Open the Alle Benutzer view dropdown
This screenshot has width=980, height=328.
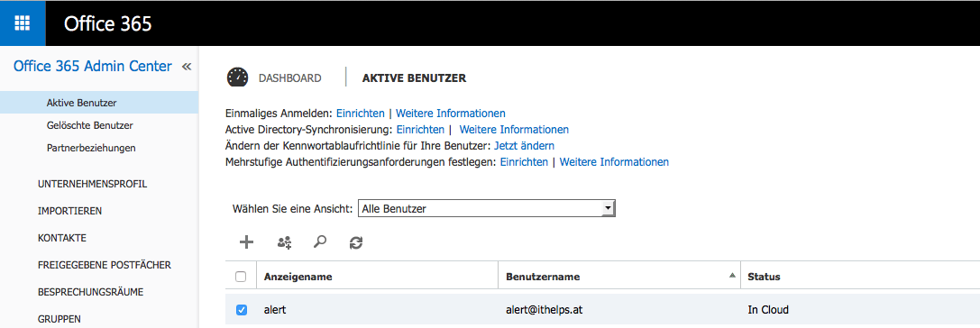487,209
